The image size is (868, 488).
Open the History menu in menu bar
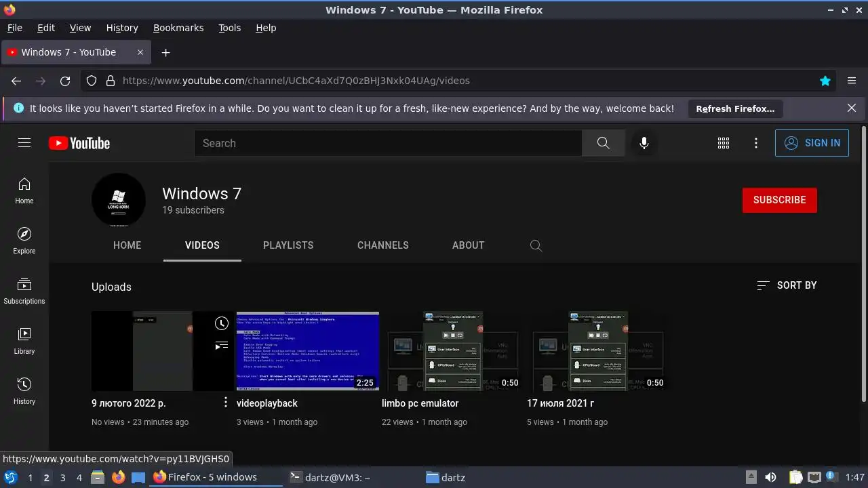click(x=122, y=28)
